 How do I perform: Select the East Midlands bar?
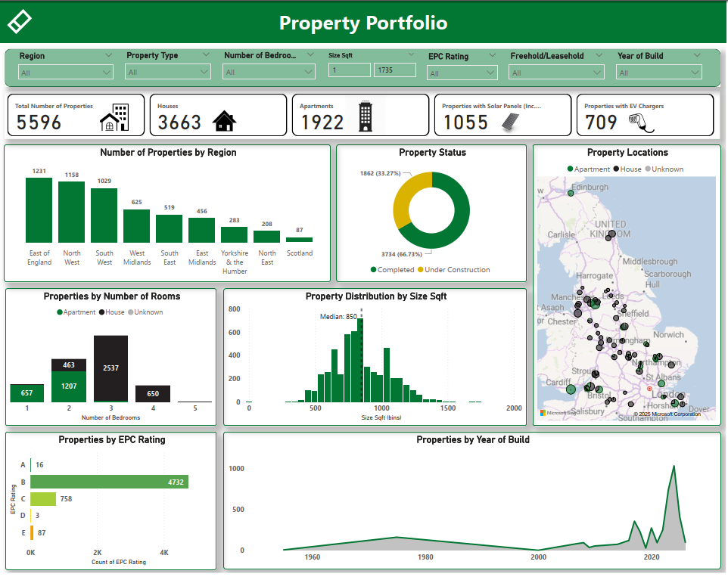click(x=201, y=230)
